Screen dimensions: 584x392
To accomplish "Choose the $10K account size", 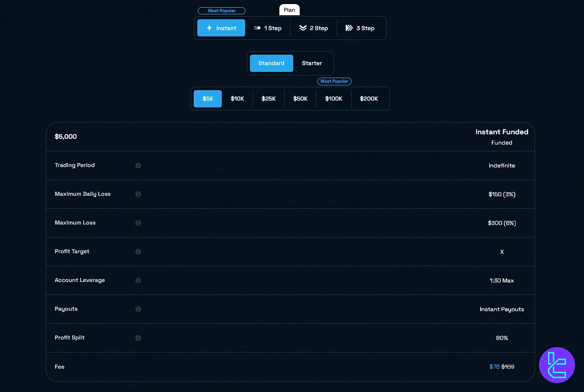I will 237,99.
